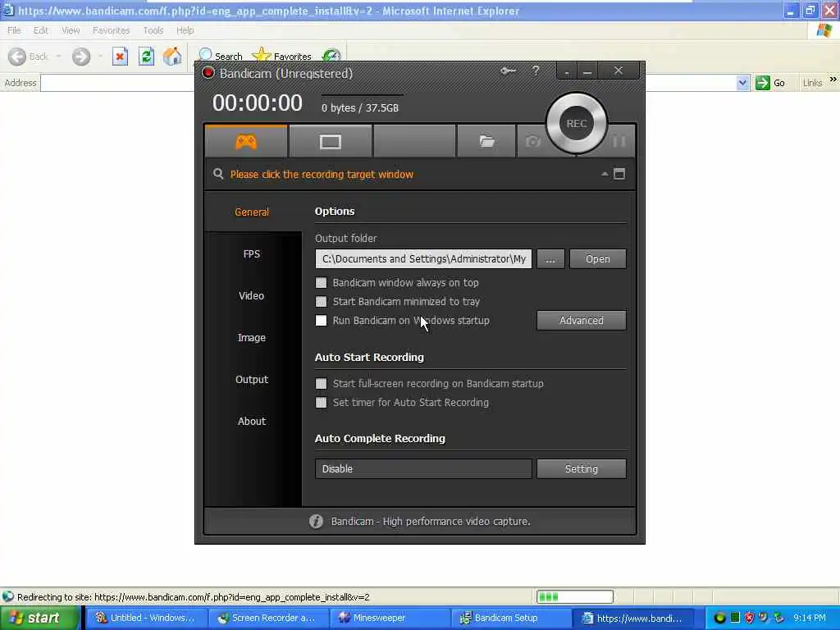Click the info icon in Bandicam footer
Image resolution: width=840 pixels, height=630 pixels.
tap(316, 521)
